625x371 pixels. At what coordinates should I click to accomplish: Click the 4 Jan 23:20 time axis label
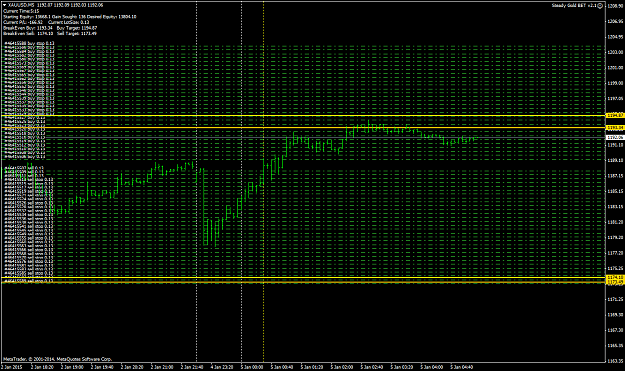(x=222, y=367)
